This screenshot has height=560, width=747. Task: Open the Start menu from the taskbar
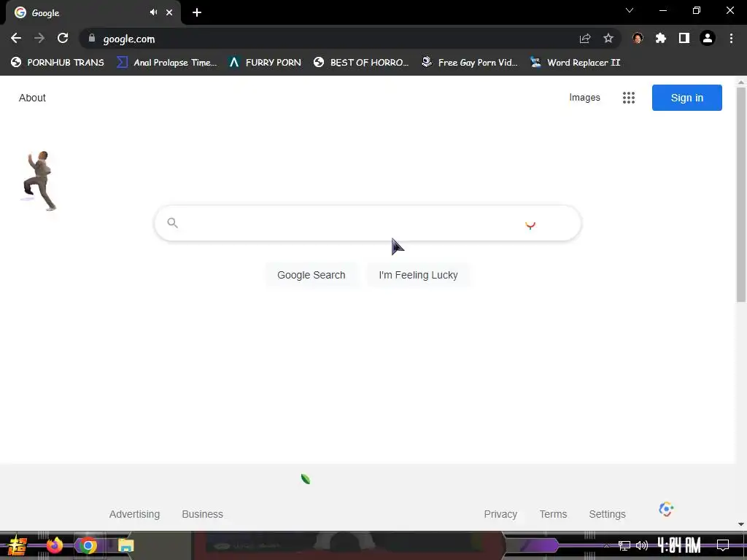[18, 545]
